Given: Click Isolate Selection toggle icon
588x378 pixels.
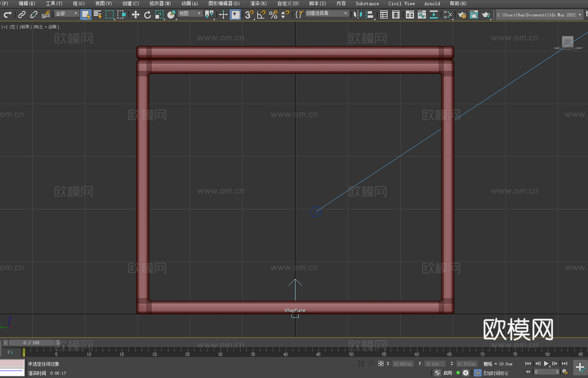Looking at the screenshot, I should click(x=361, y=364).
